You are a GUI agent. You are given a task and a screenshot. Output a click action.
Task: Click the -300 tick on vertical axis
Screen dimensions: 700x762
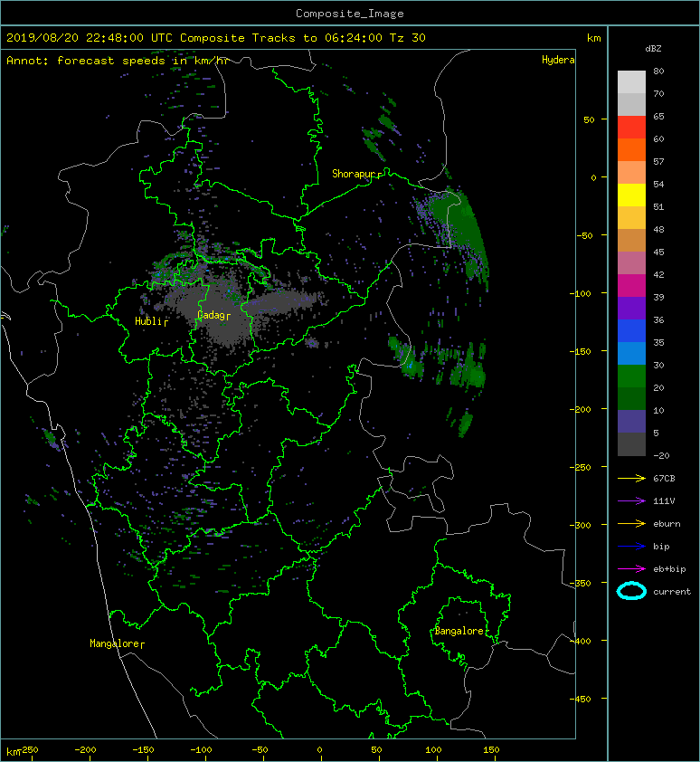pos(580,525)
